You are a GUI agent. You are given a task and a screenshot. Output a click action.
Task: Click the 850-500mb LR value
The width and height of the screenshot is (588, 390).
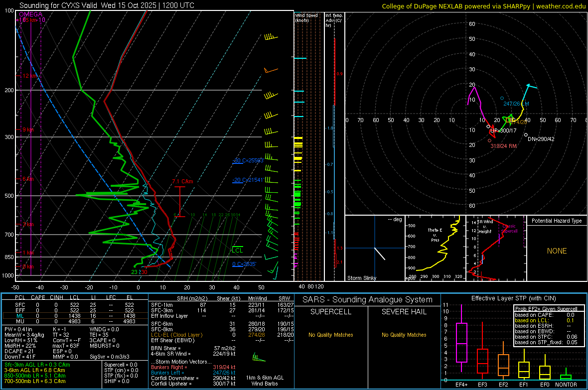pos(35,376)
